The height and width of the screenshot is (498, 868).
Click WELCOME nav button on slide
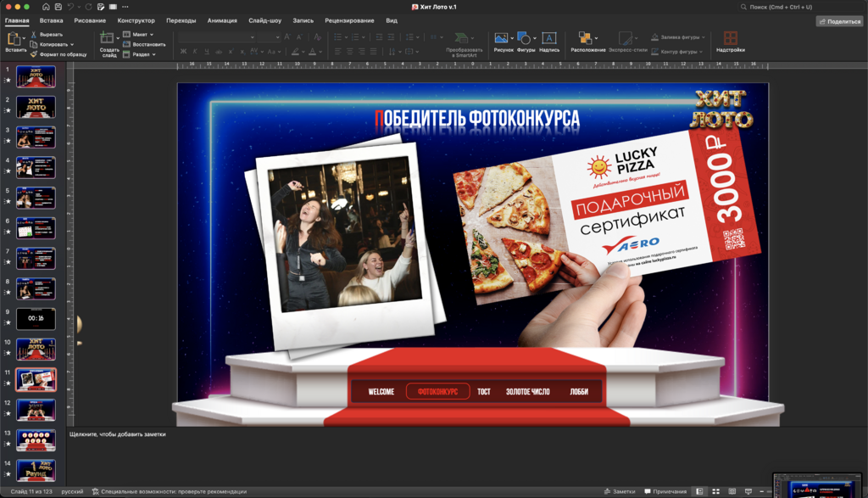381,392
